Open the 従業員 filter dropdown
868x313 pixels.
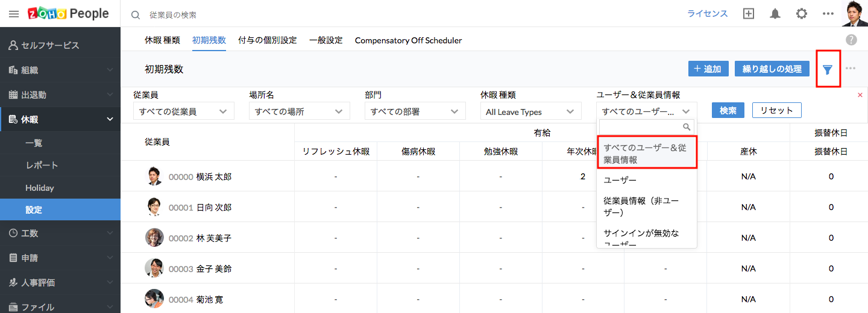pyautogui.click(x=183, y=111)
